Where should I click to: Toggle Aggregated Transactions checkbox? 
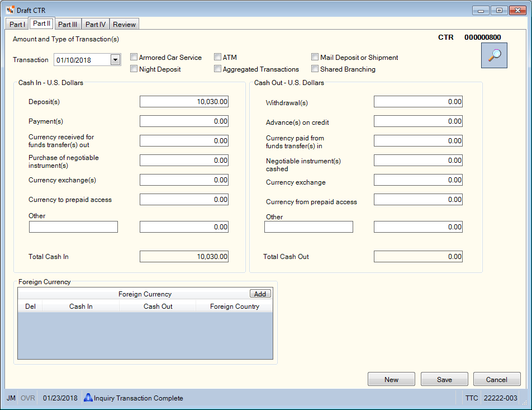point(217,69)
